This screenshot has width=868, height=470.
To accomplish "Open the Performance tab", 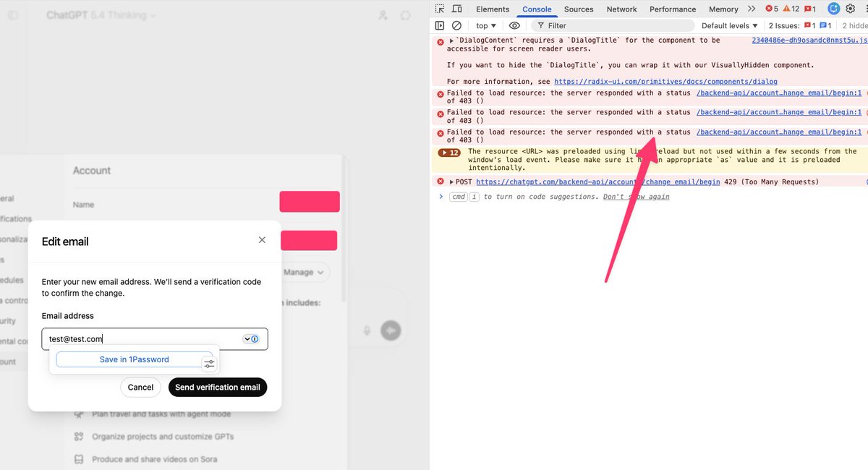I will coord(673,9).
